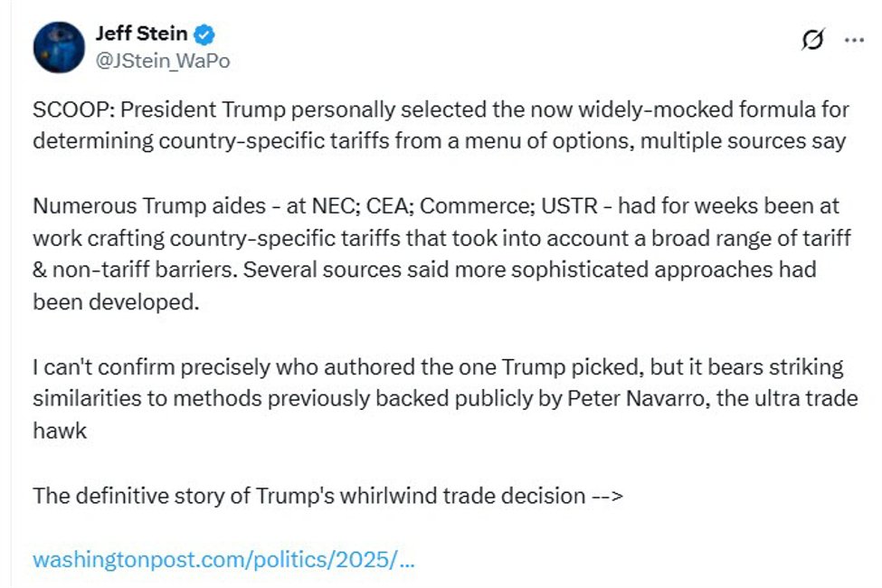Click the Grok icon beside the more menu
This screenshot has height=588, width=882.
point(815,40)
